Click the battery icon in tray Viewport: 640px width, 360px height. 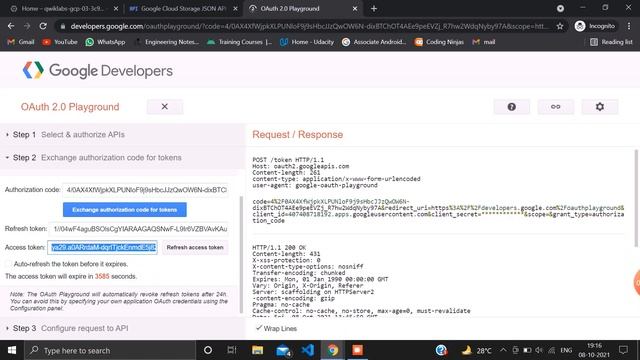[527, 350]
